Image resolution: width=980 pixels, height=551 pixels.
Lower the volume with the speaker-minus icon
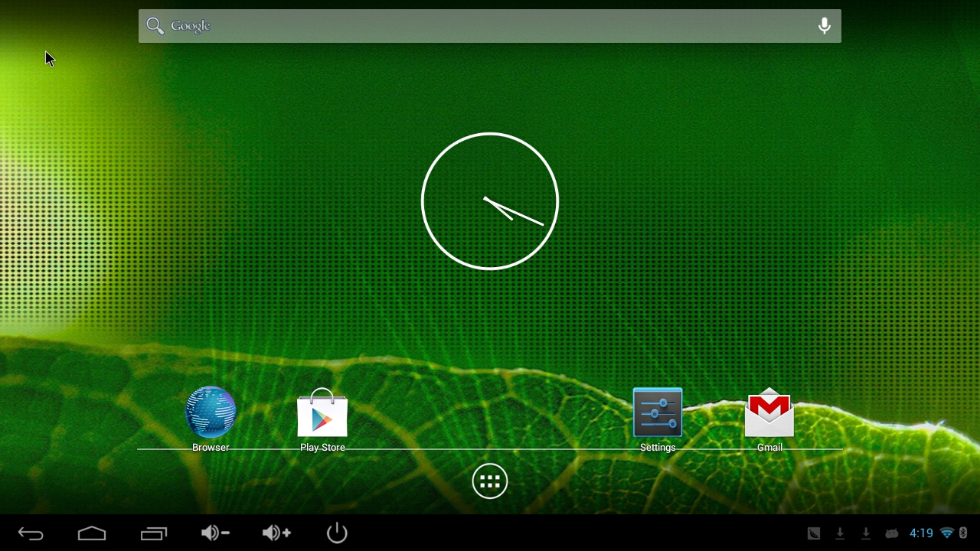coord(215,533)
